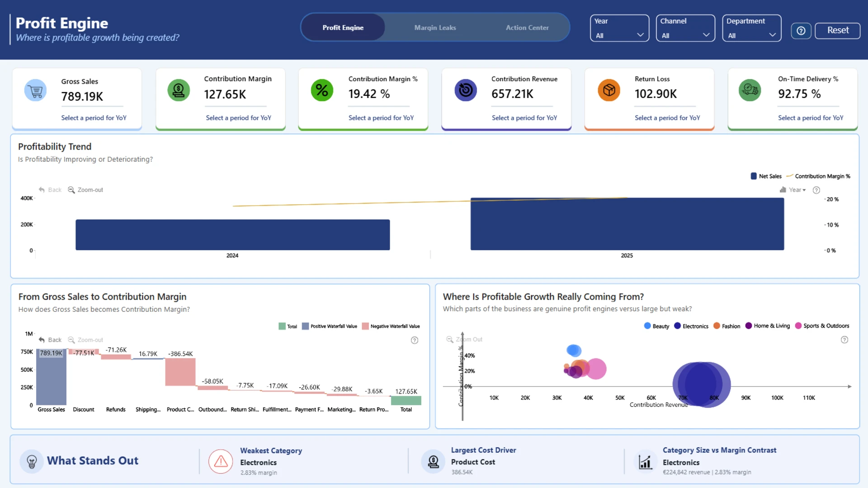Select the green Total waterfall bar
This screenshot has height=488, width=868.
(x=406, y=400)
